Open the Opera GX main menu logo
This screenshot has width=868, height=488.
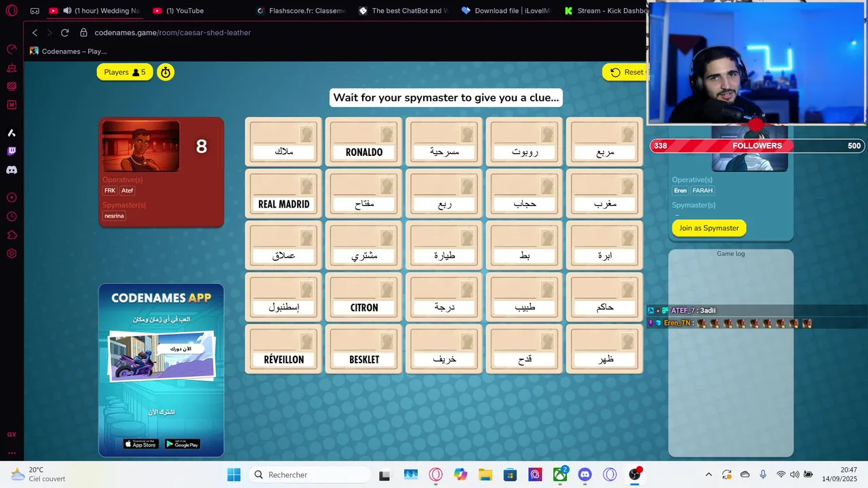tap(12, 11)
